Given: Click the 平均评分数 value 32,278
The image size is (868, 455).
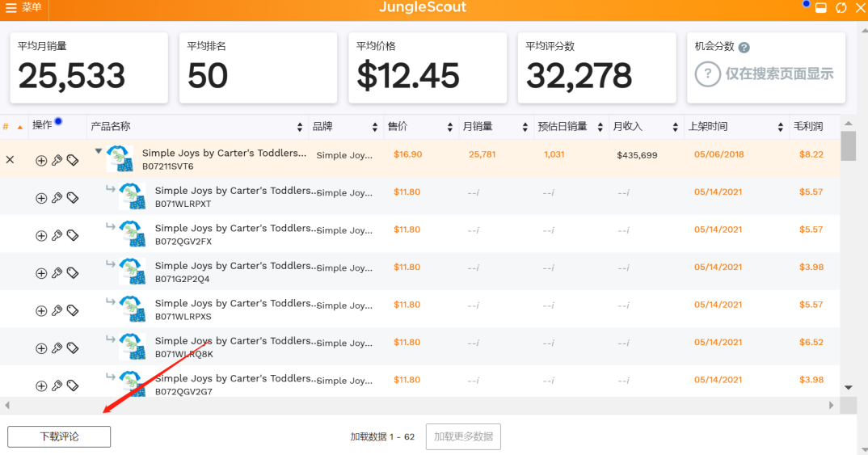Looking at the screenshot, I should click(x=579, y=76).
